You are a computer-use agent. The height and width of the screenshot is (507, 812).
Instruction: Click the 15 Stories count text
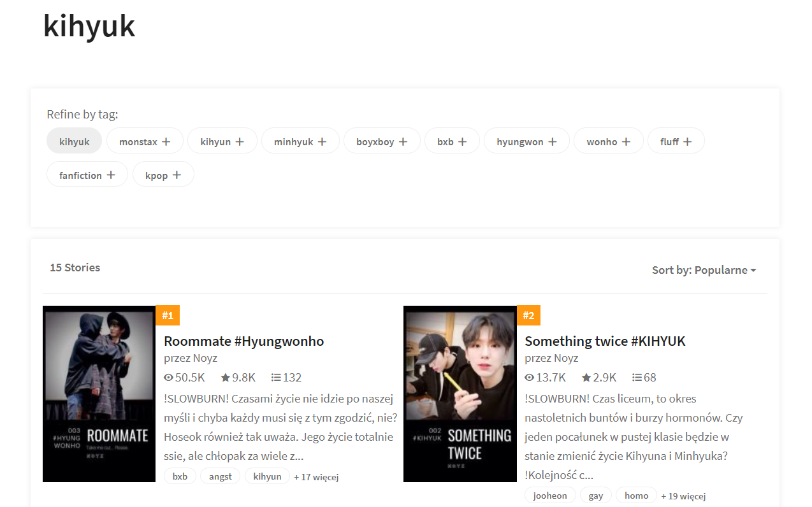[x=75, y=268]
